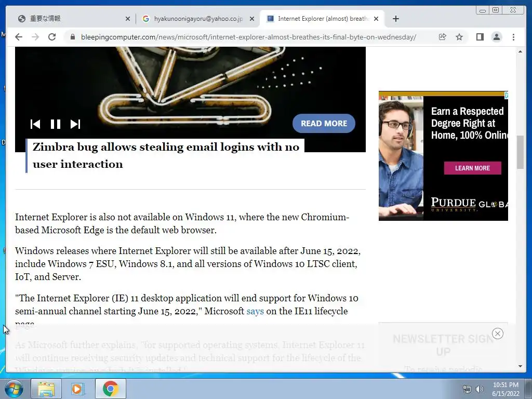532x399 pixels.
Task: Open Chrome's three-dot menu
Action: pos(513,37)
